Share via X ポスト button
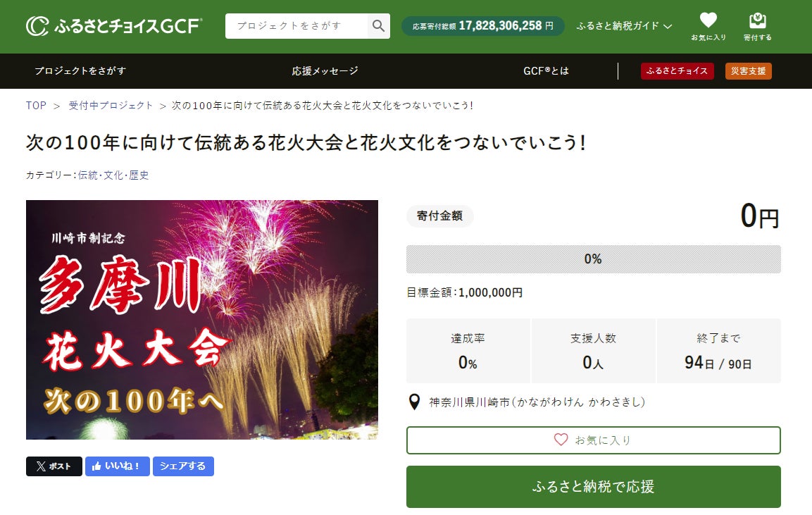This screenshot has height=515, width=812. [x=54, y=466]
